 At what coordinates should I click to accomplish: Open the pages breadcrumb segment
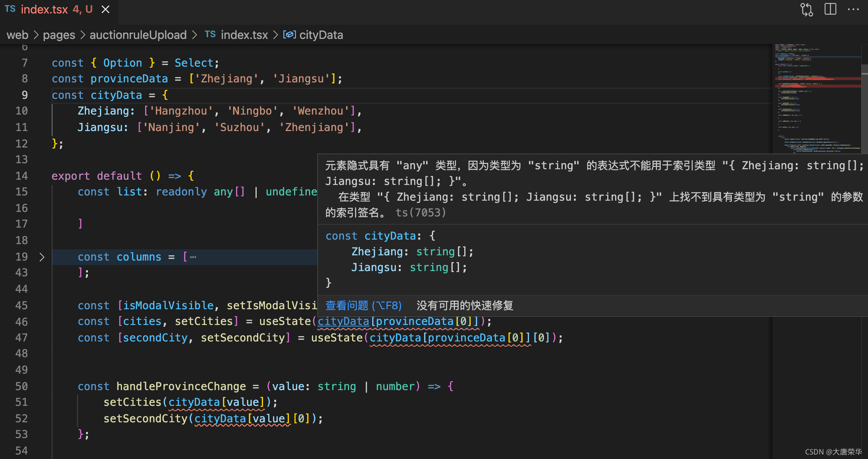pyautogui.click(x=59, y=35)
